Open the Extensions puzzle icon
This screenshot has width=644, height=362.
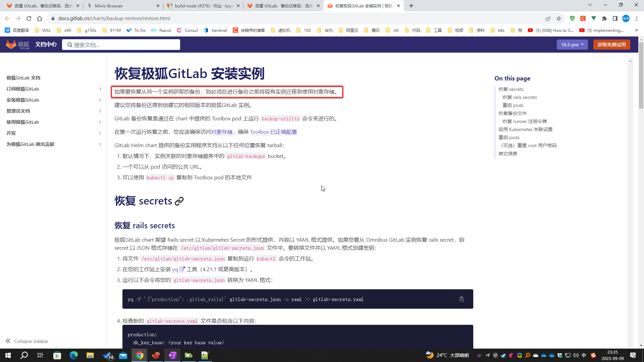(604, 18)
